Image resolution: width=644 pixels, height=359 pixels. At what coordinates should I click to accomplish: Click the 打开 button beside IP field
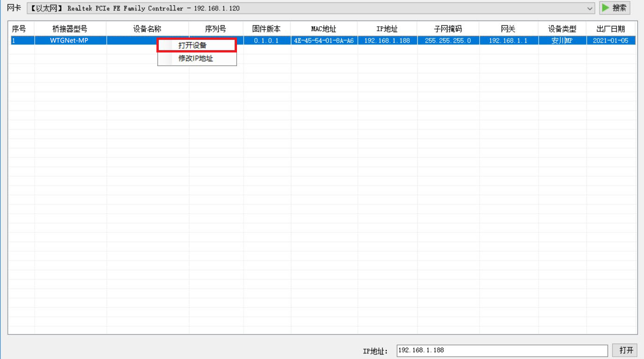pyautogui.click(x=625, y=350)
